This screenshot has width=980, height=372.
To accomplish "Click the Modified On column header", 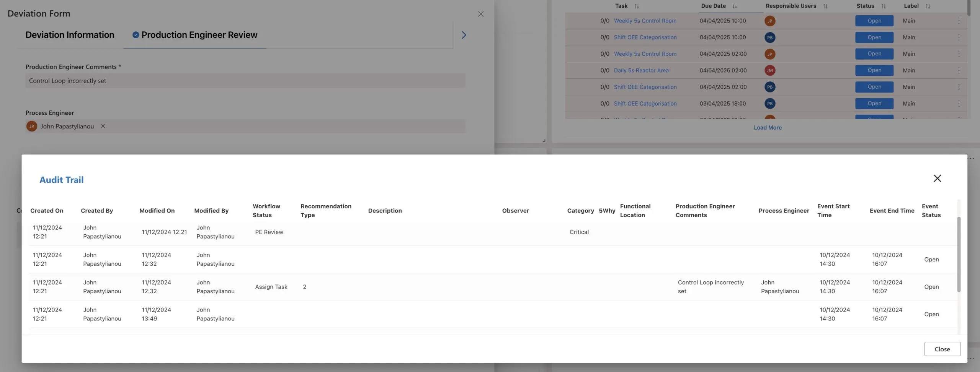I will (x=157, y=211).
